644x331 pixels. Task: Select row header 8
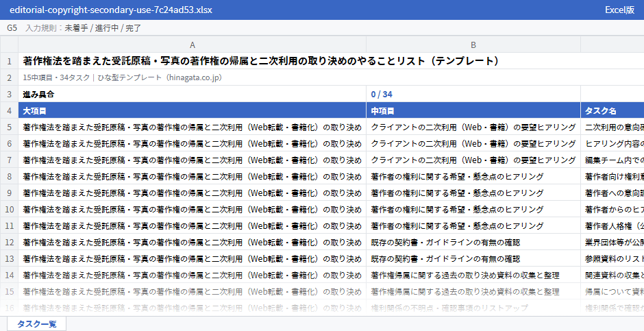9,176
